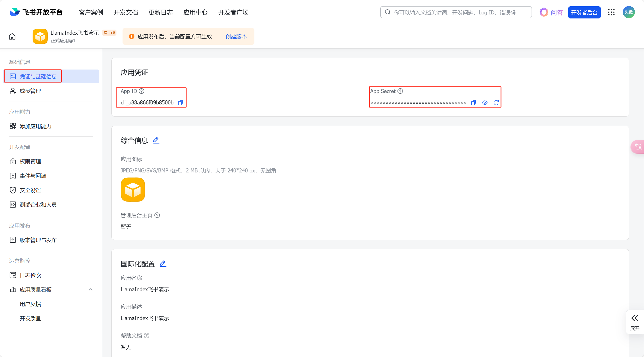Click the application icon thumbnail
644x357 pixels.
pos(133,190)
